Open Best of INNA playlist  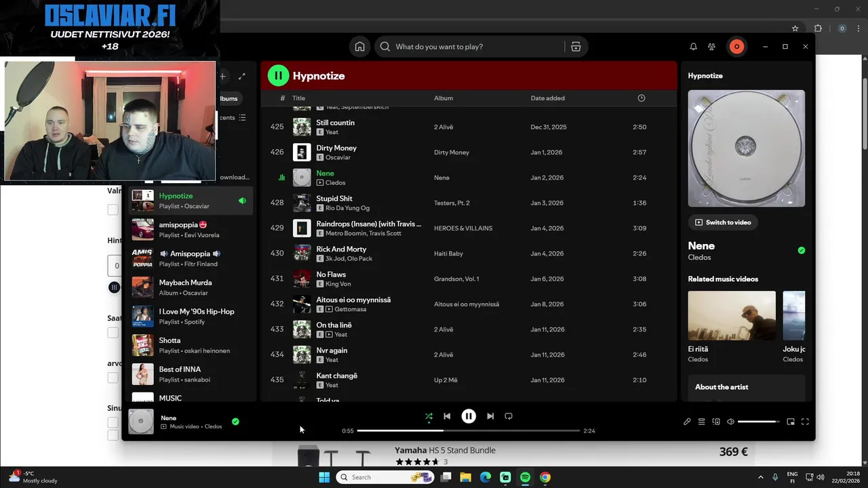pos(190,374)
